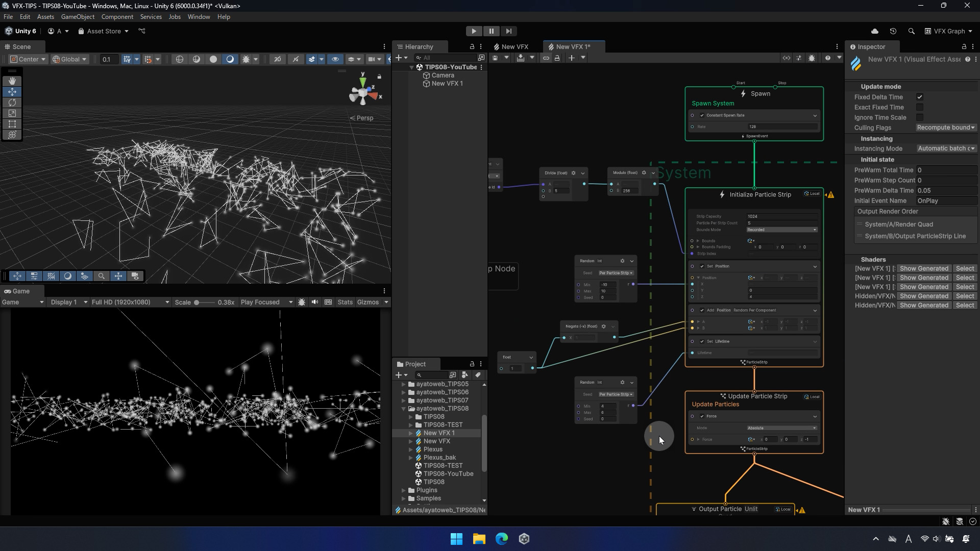Open the Blackboard panel icon in VFX toolbar

(x=787, y=58)
